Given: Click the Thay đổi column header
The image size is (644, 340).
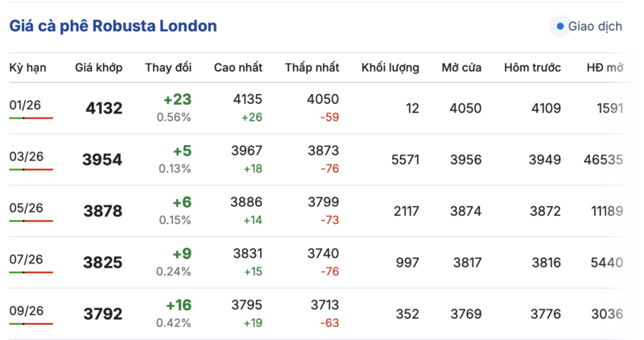Looking at the screenshot, I should (168, 68).
